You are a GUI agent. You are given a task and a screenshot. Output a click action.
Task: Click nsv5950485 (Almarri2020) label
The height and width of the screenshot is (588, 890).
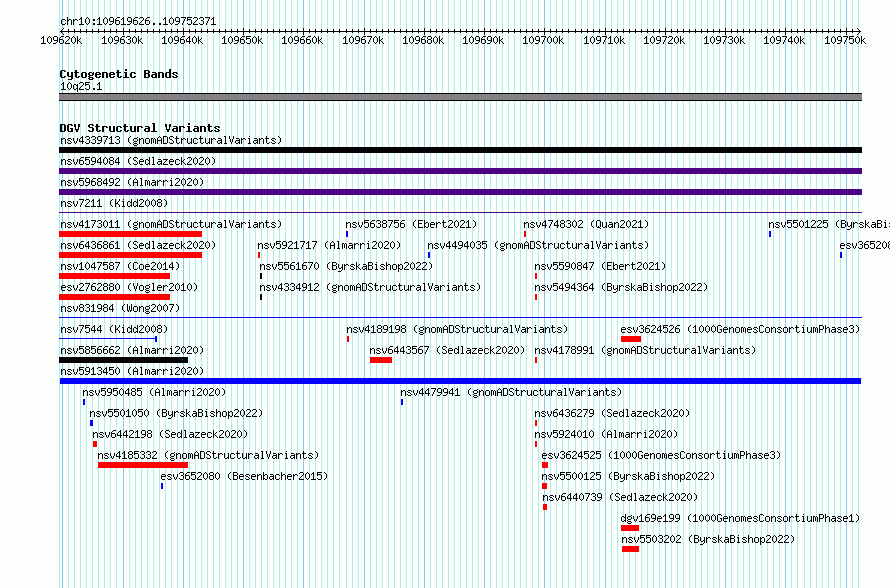[x=154, y=392]
